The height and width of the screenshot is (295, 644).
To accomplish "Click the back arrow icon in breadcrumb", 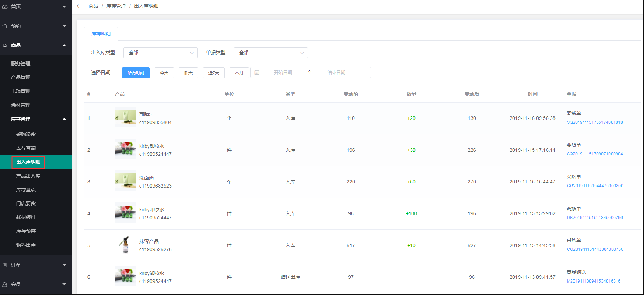I will [79, 6].
